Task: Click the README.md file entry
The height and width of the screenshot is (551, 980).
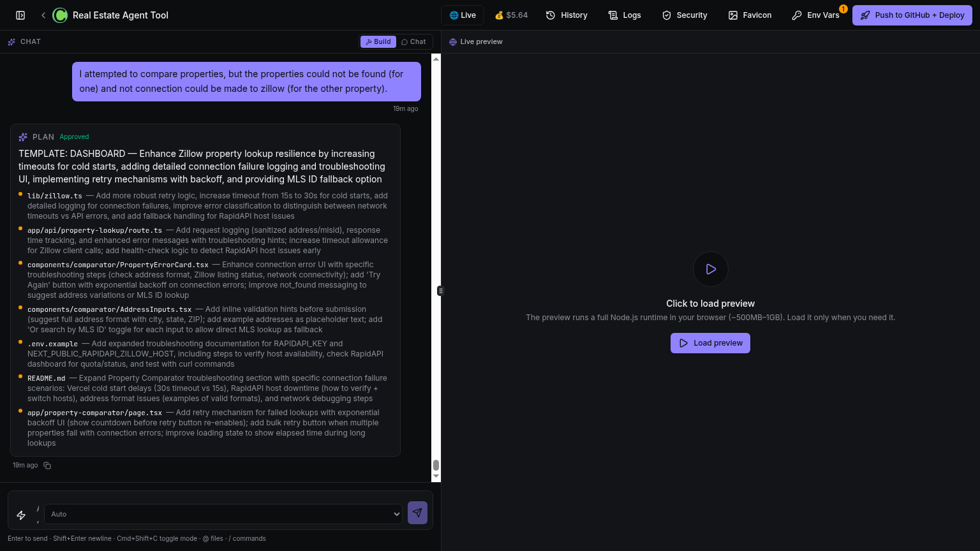Action: [x=46, y=378]
